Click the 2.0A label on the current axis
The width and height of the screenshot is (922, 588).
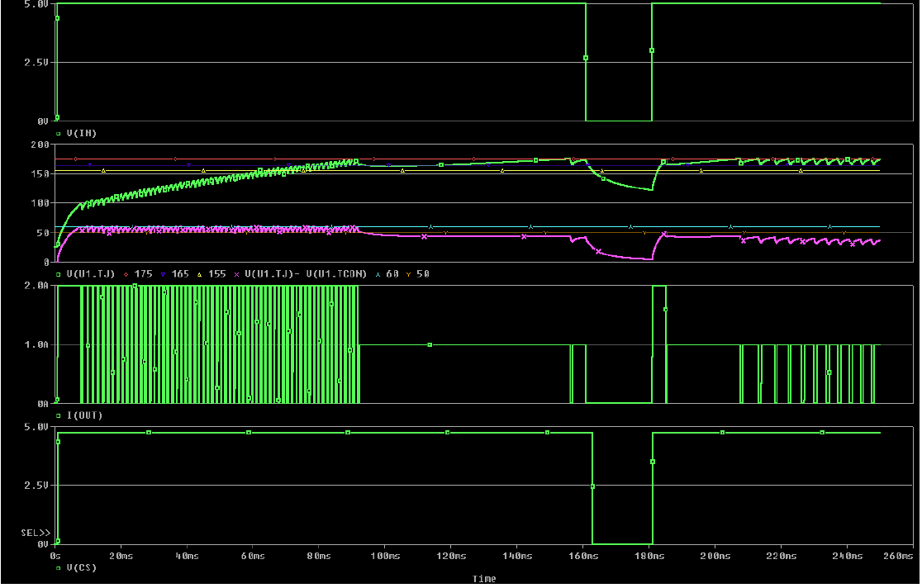coord(38,286)
